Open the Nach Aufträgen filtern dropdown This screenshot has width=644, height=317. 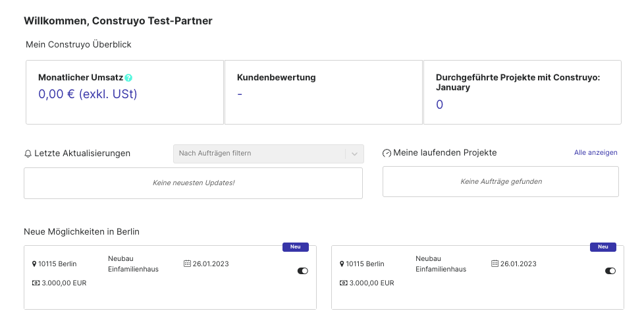point(268,154)
